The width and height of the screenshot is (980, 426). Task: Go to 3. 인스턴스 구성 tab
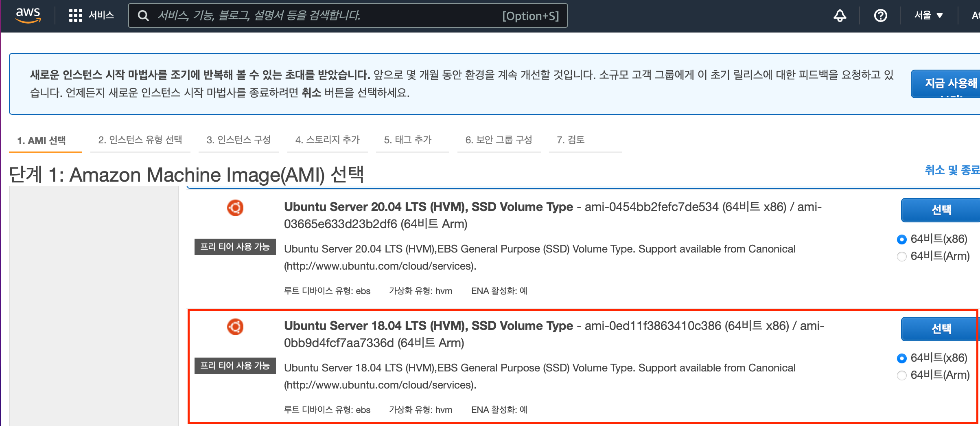pyautogui.click(x=238, y=140)
